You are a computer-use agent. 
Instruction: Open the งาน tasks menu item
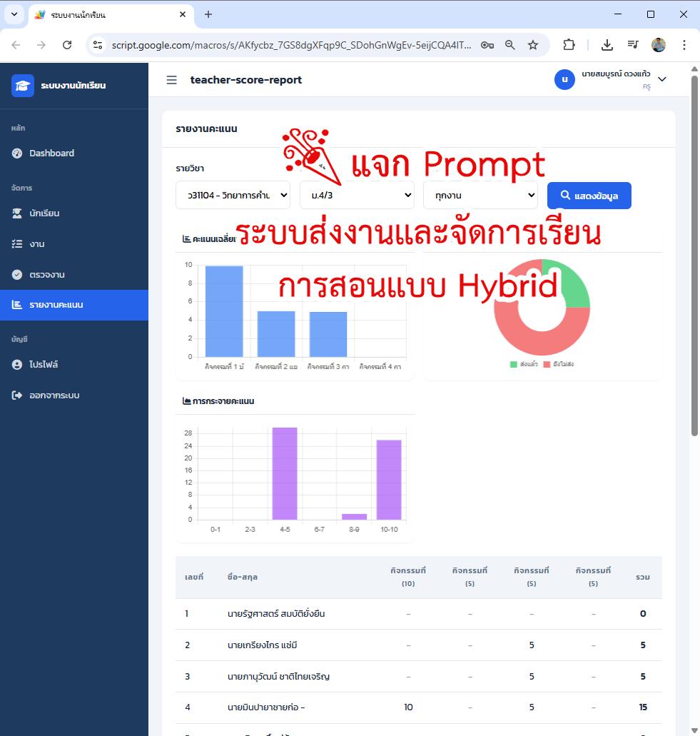74,243
